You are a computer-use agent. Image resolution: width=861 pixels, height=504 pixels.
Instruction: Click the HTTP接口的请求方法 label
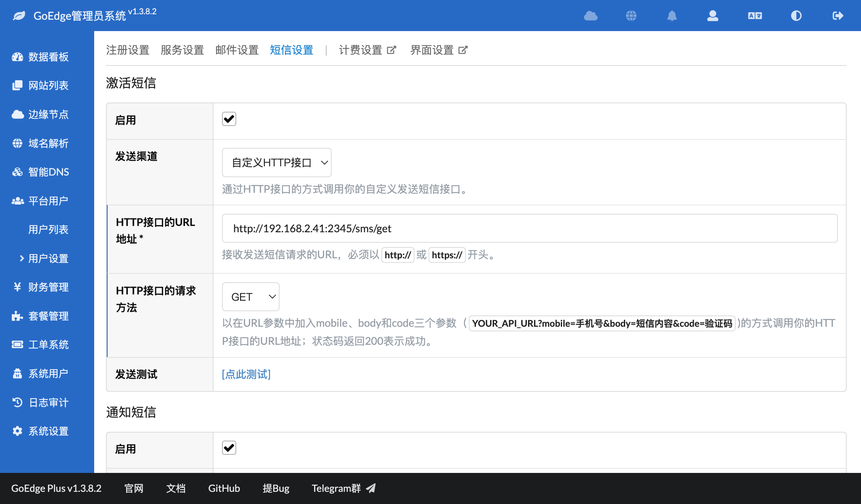[x=156, y=299]
